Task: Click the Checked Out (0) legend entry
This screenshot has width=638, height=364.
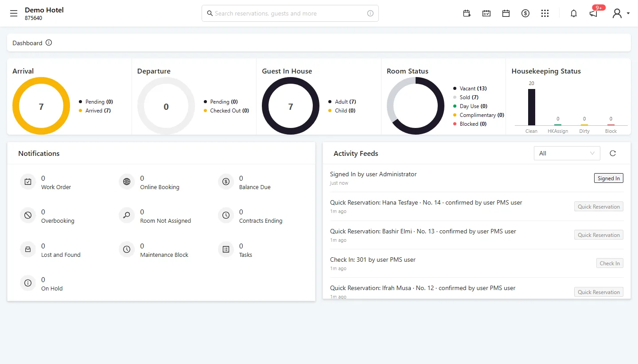Action: tap(226, 111)
